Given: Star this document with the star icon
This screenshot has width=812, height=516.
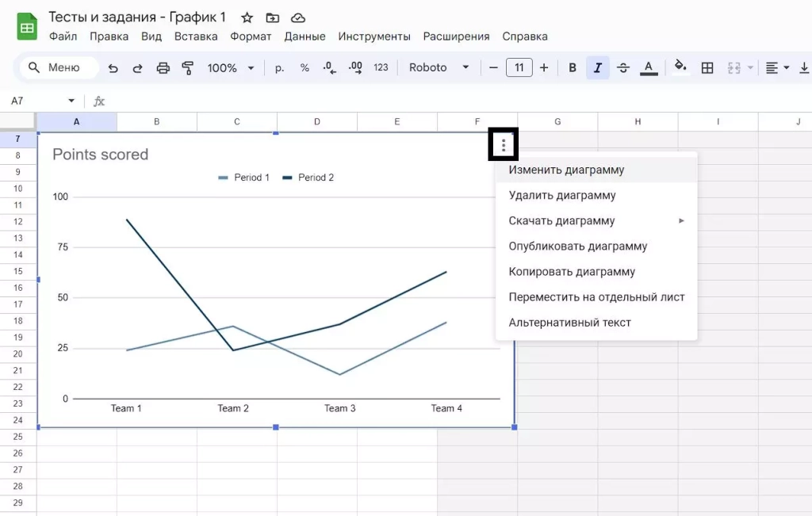Looking at the screenshot, I should pyautogui.click(x=247, y=17).
